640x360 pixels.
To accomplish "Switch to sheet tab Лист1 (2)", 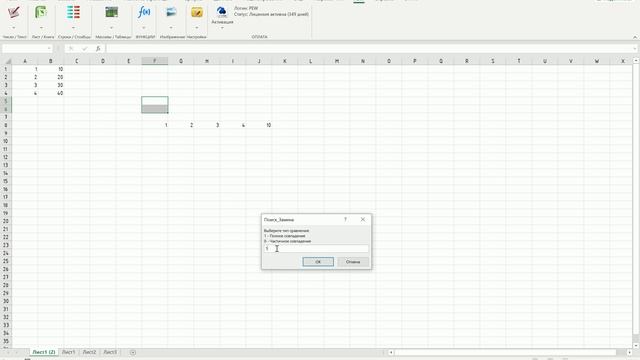I will (x=44, y=352).
